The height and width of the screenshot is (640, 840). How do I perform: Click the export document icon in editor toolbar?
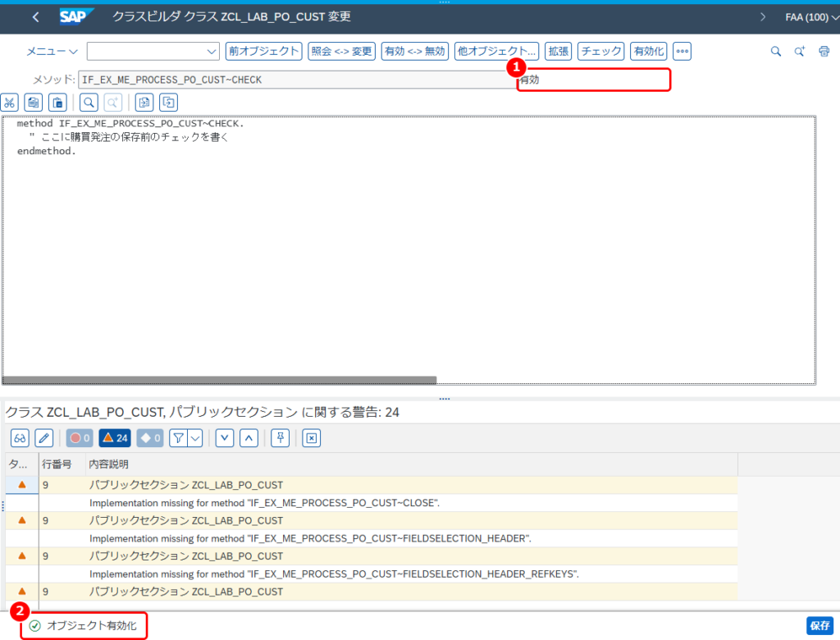pos(168,103)
